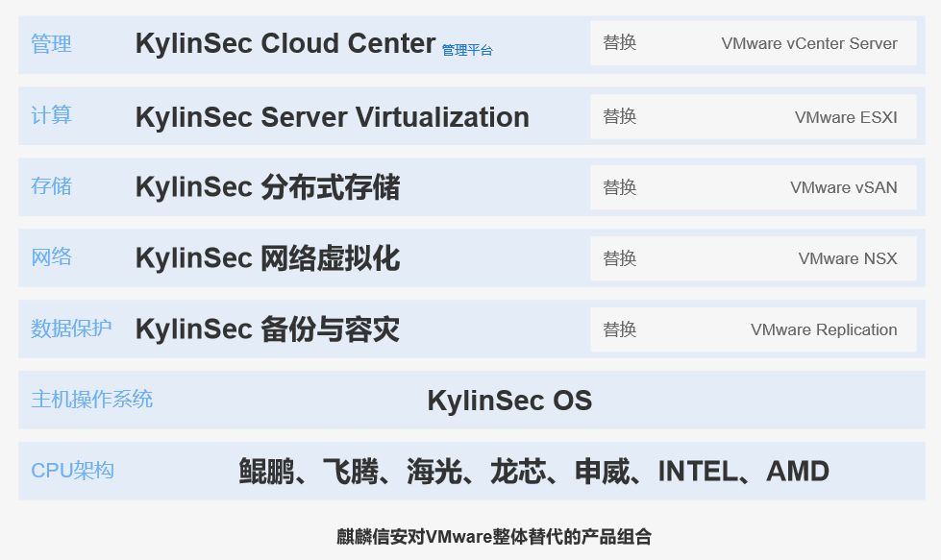Select the VMware ESXI replacement box
941x560 pixels.
tap(753, 116)
